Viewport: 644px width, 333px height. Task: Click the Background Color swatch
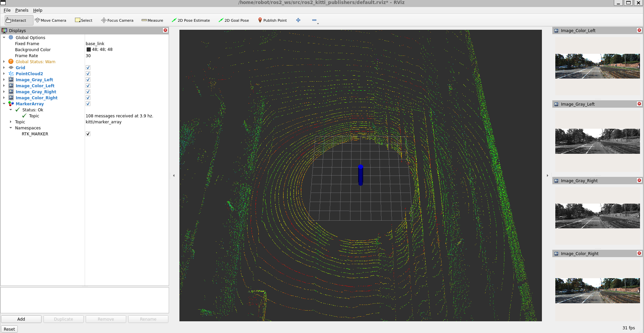point(89,50)
